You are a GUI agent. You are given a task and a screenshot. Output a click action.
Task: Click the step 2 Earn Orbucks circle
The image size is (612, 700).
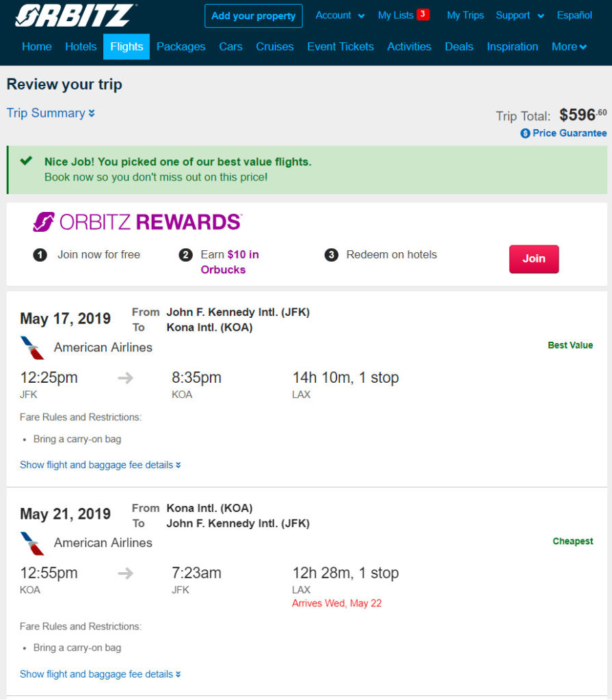185,255
